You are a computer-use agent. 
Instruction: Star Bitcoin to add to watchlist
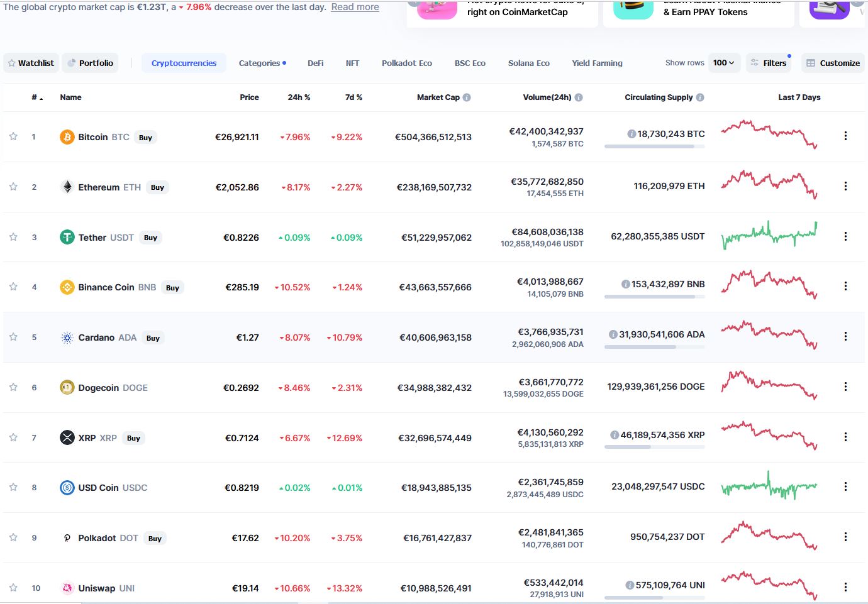click(x=13, y=136)
